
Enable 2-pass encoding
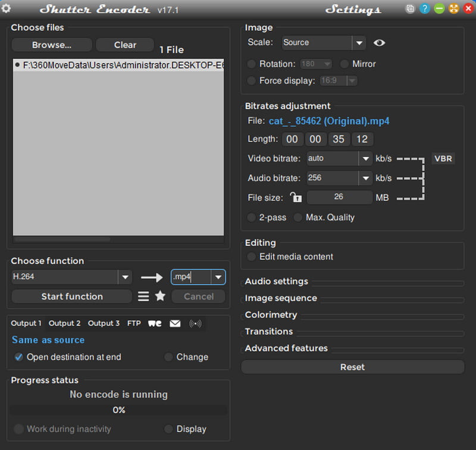[251, 217]
